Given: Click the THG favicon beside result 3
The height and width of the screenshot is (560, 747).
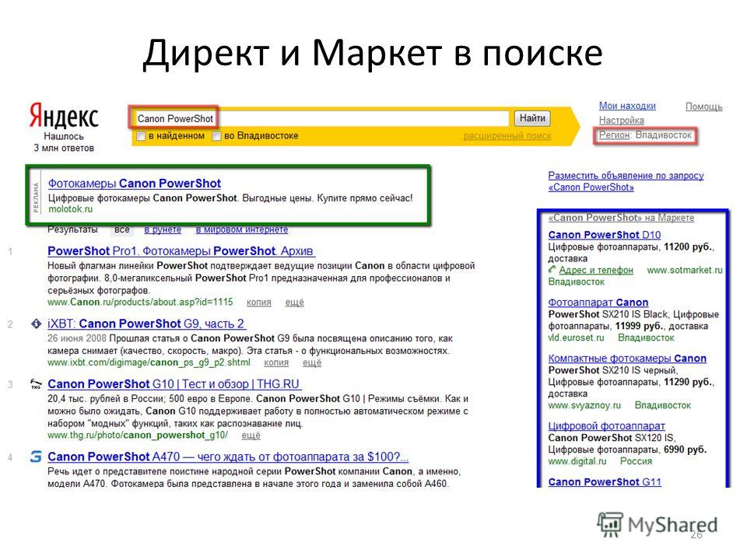Looking at the screenshot, I should pos(36,383).
